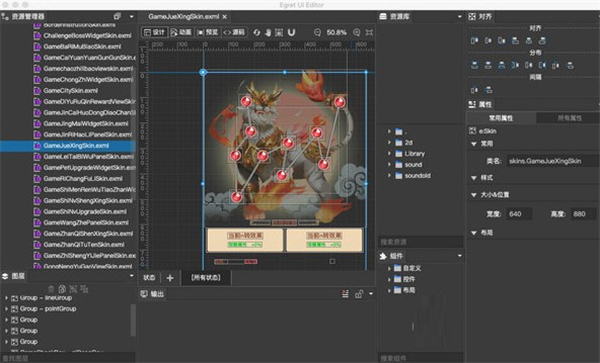Screen dimensions: 600x363
Task: Select the 资源库 panel tab
Action: (395, 16)
